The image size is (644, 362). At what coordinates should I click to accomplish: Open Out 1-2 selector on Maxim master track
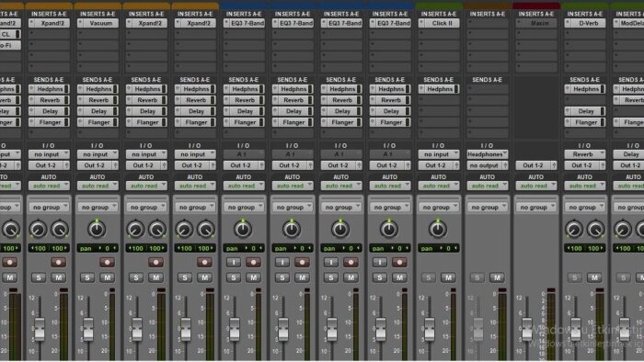pyautogui.click(x=533, y=165)
